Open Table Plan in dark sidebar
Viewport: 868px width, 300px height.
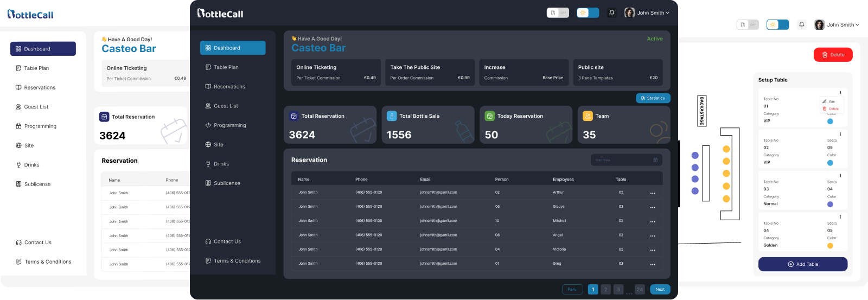226,67
